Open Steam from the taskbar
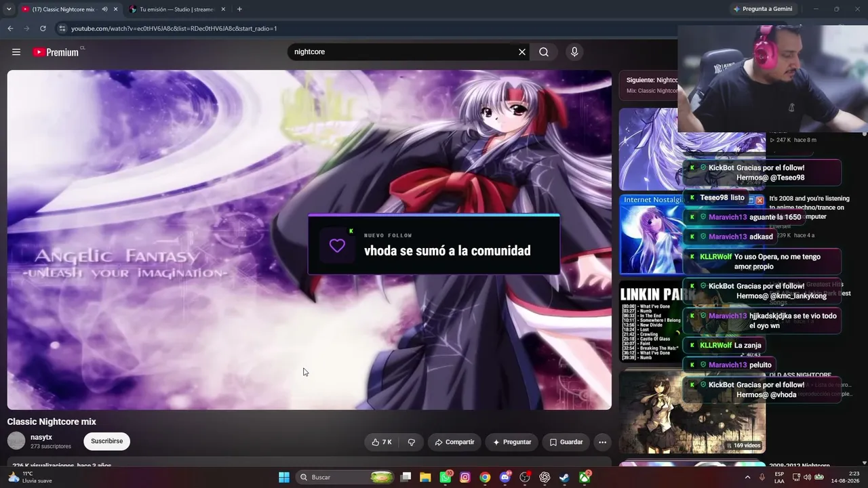868x488 pixels. tap(564, 477)
